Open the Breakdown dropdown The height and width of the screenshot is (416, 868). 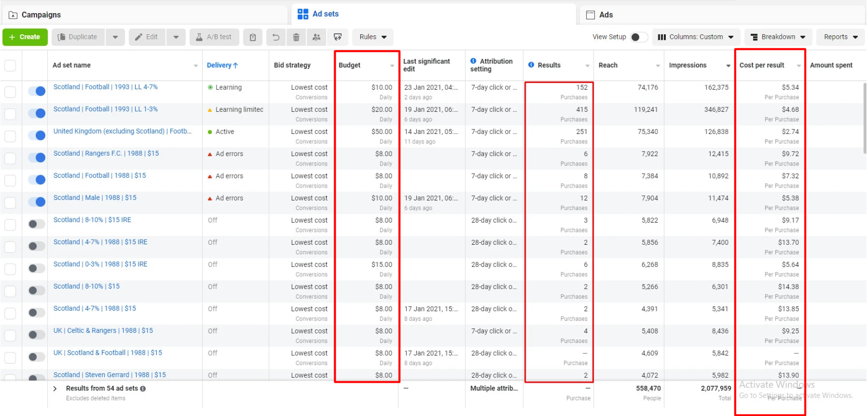coord(778,37)
